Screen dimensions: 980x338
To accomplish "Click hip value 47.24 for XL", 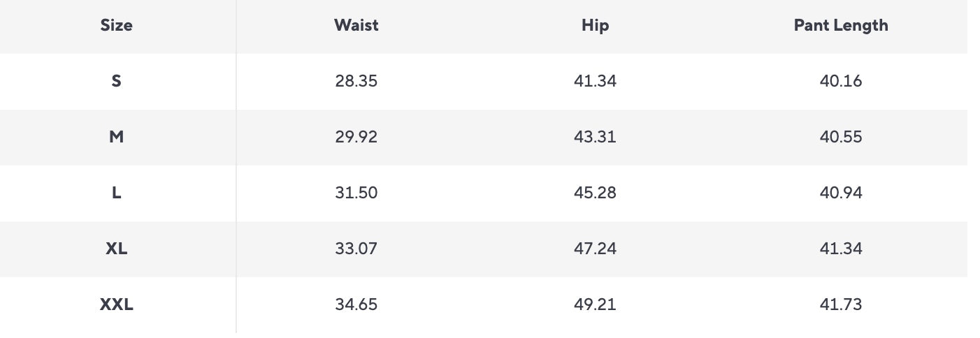I will [x=595, y=249].
